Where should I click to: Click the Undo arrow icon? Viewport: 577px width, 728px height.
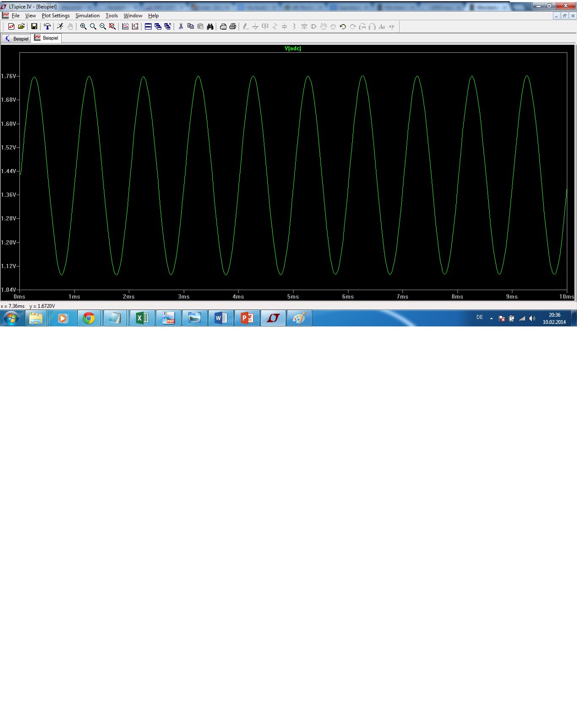pyautogui.click(x=343, y=26)
